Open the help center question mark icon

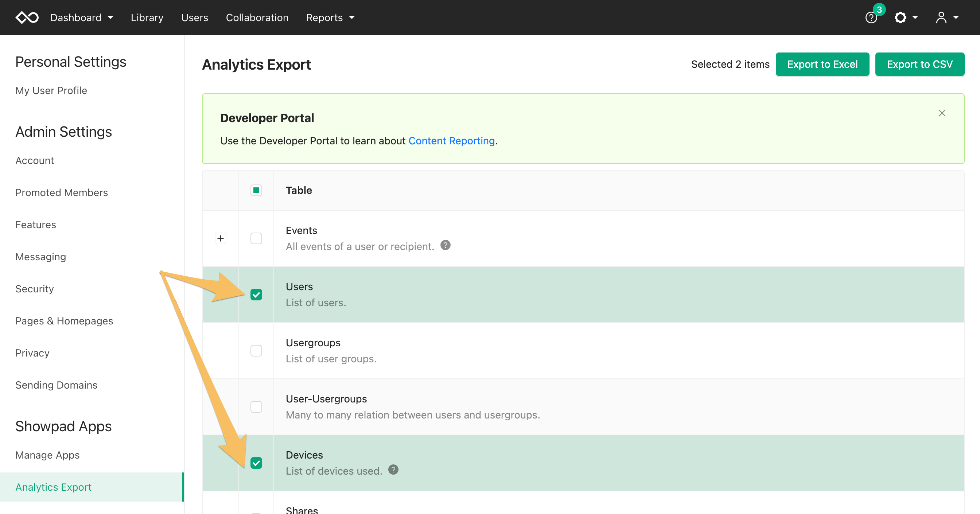[x=871, y=18]
